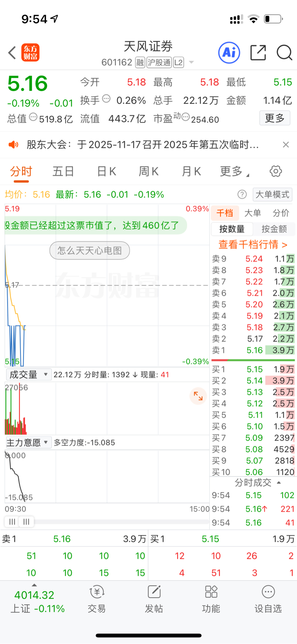Switch to the 日K tab
Image resolution: width=297 pixels, height=644 pixels.
[106, 171]
